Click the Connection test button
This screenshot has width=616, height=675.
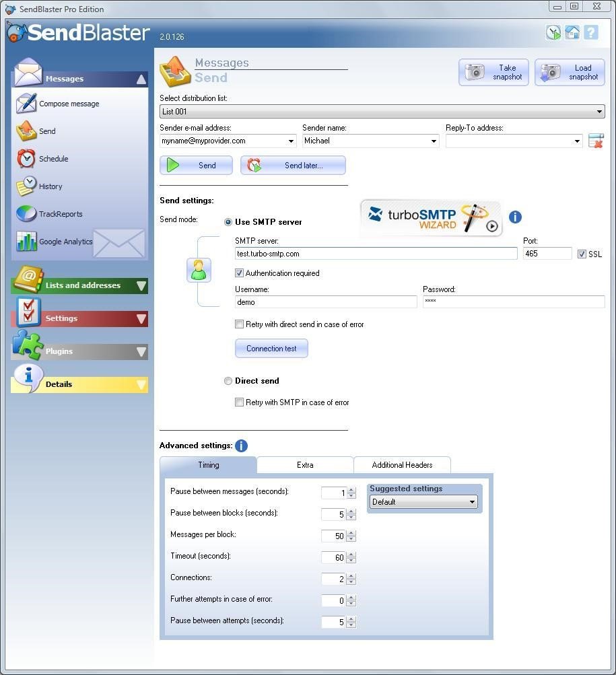(271, 349)
